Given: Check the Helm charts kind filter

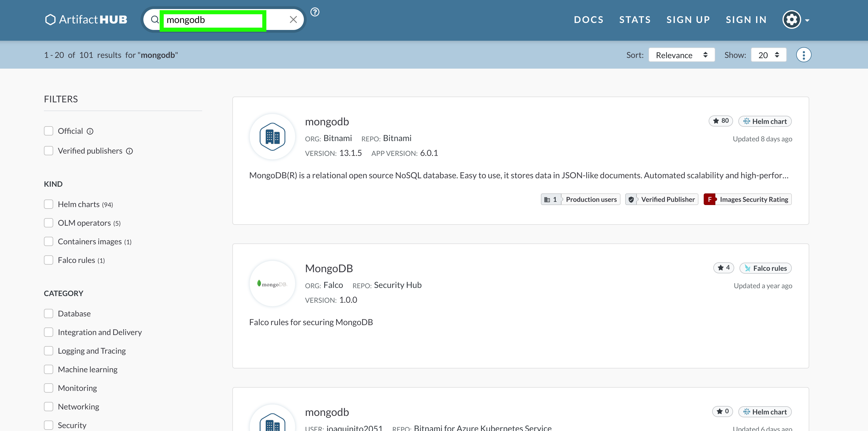Looking at the screenshot, I should click(x=49, y=204).
